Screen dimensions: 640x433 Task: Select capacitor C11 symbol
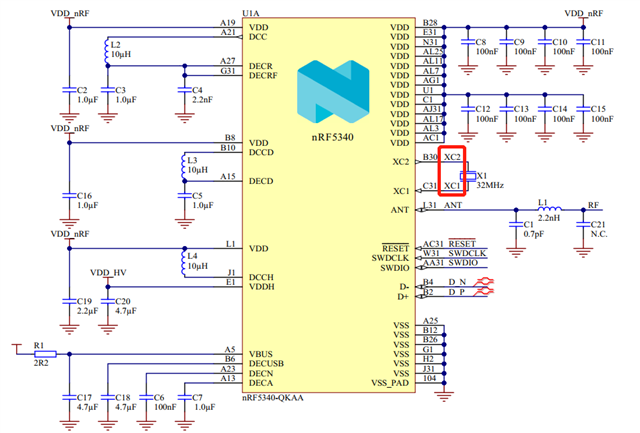pos(583,42)
